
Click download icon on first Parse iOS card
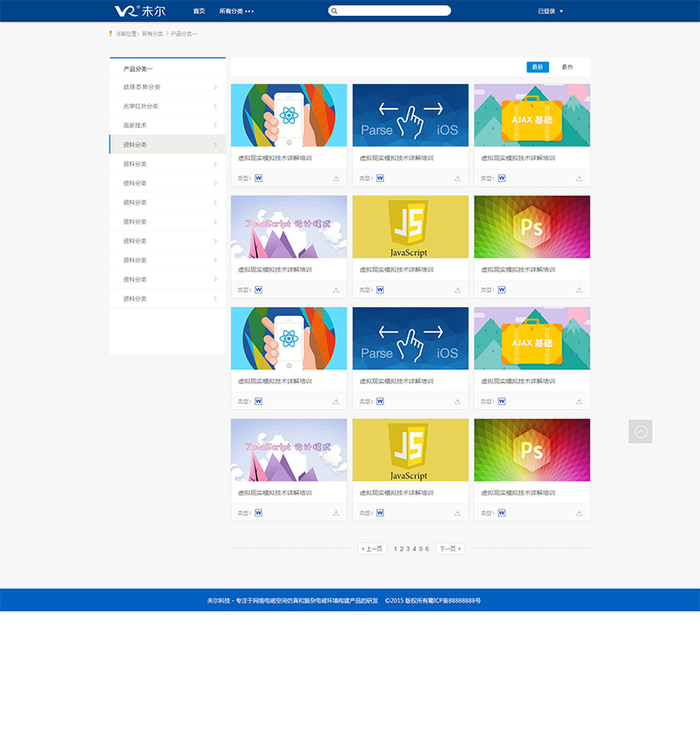tap(457, 178)
